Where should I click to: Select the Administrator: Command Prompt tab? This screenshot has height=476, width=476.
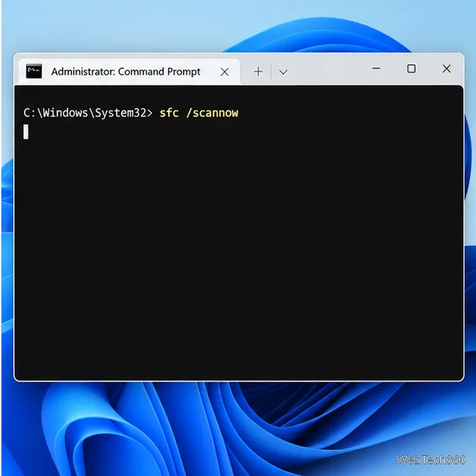(x=129, y=71)
